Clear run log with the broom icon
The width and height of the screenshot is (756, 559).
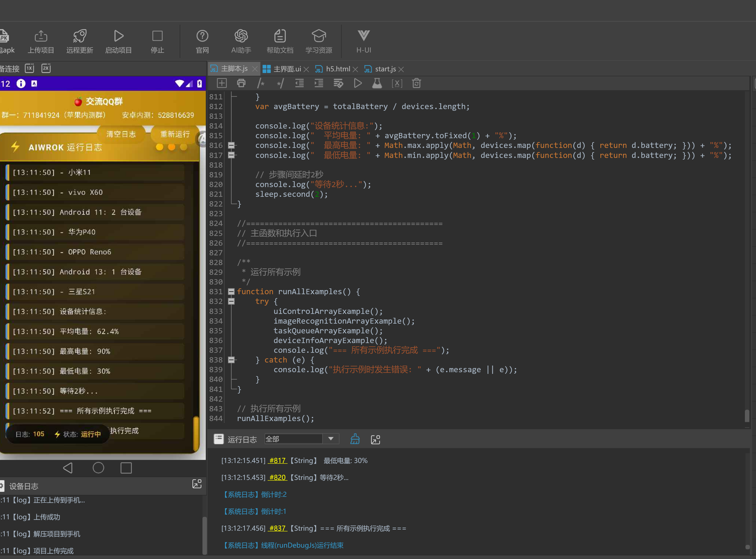click(x=355, y=439)
